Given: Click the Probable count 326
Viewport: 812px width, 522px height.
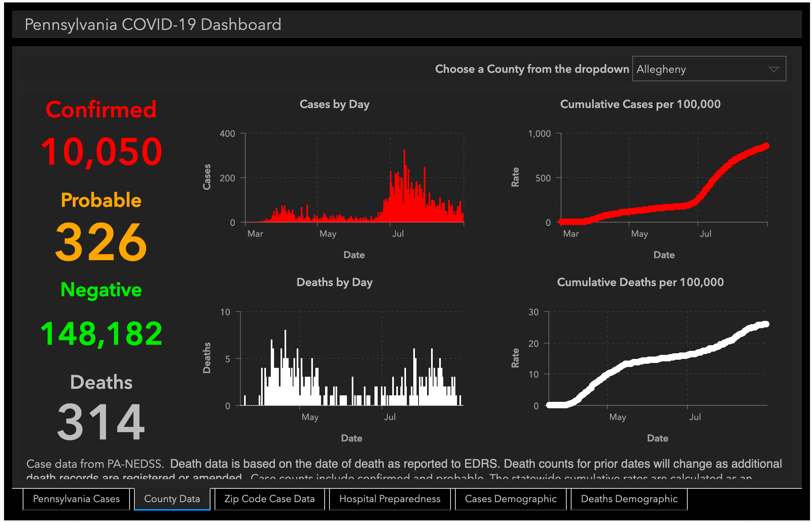Looking at the screenshot, I should [x=101, y=242].
